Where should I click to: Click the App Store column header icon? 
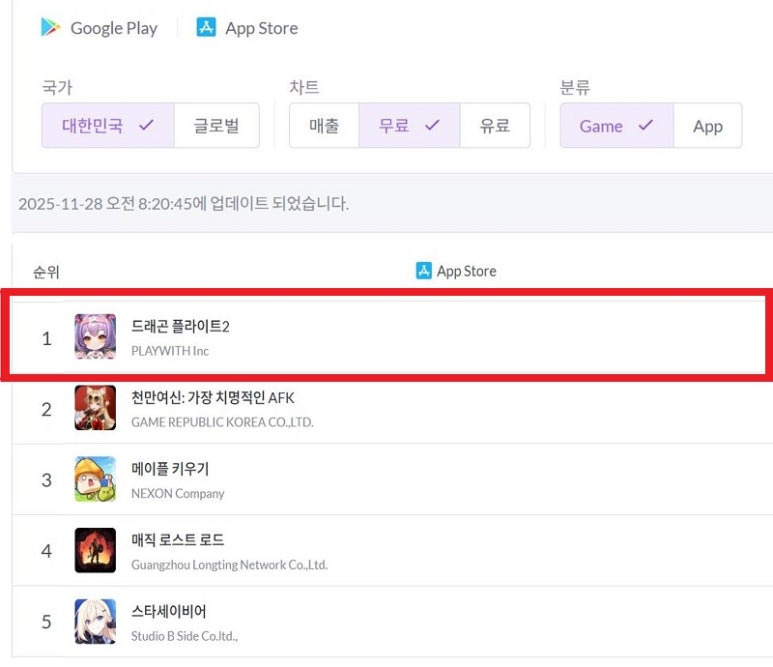tap(423, 271)
